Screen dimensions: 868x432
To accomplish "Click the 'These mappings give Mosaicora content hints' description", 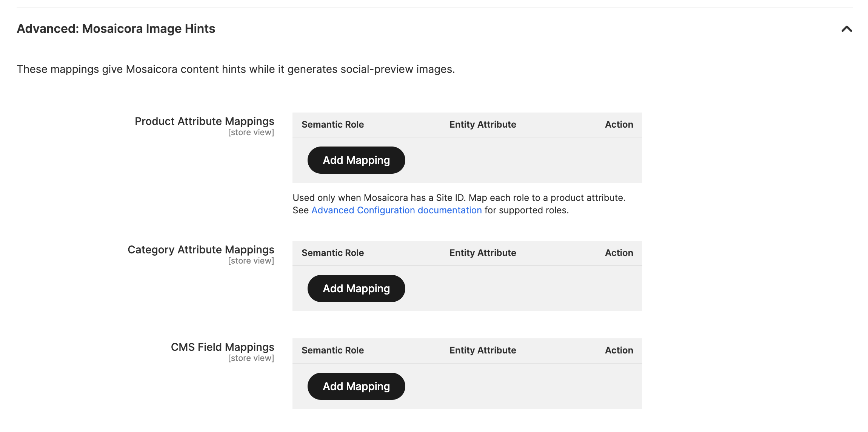I will [x=236, y=69].
